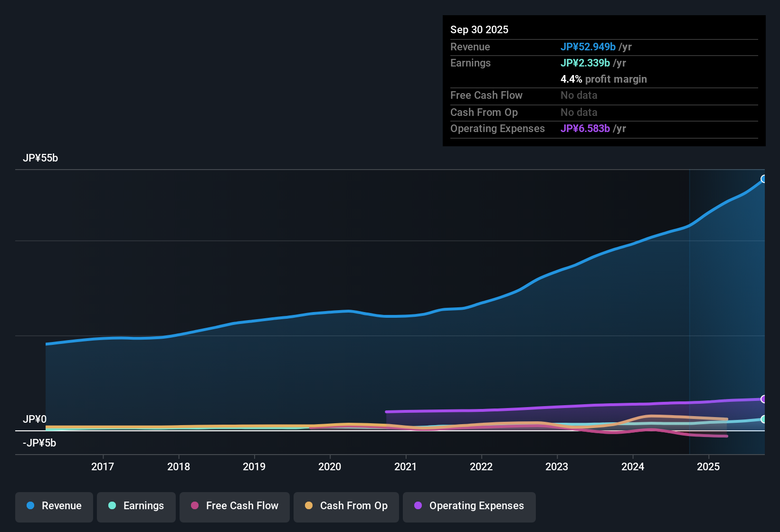Toggle the Revenue legend series
This screenshot has width=780, height=532.
pos(54,506)
